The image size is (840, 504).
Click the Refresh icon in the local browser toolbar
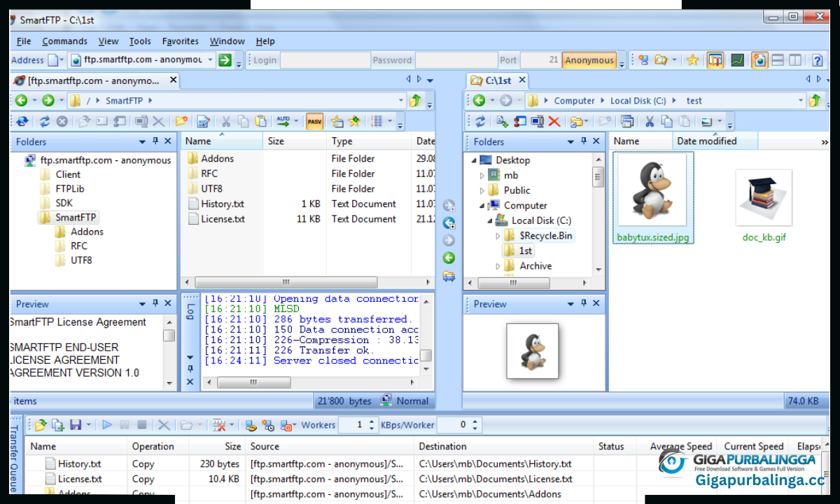click(x=480, y=122)
